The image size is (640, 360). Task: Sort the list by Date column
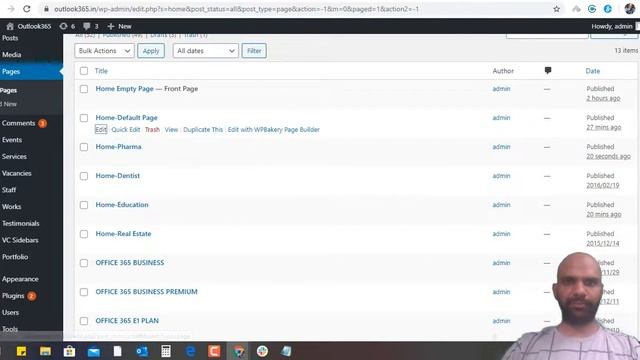click(x=593, y=71)
